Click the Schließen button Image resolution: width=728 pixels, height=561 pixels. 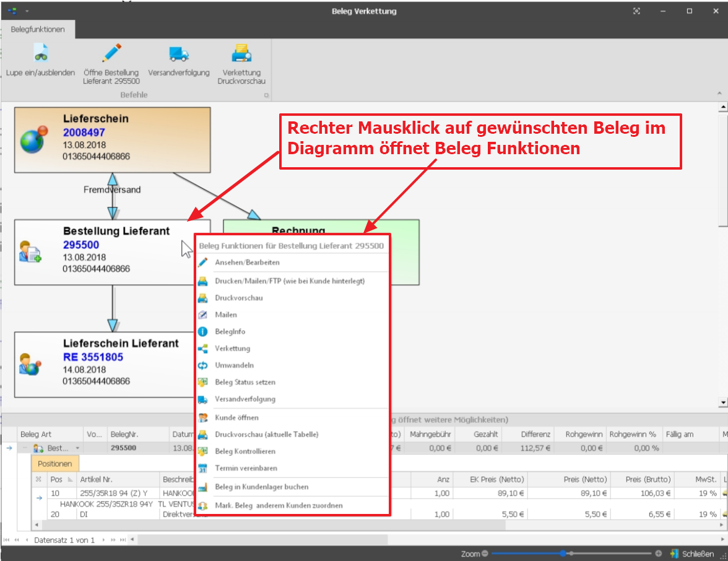coord(692,554)
